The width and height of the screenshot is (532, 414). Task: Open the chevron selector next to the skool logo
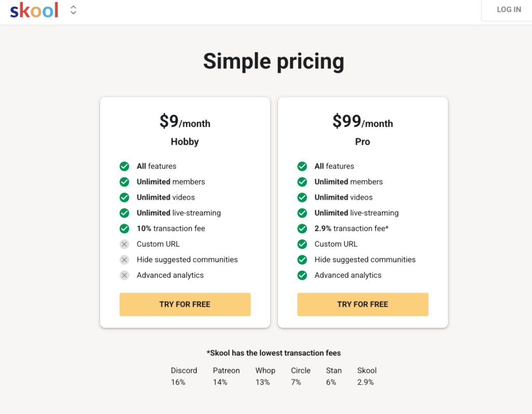tap(73, 9)
